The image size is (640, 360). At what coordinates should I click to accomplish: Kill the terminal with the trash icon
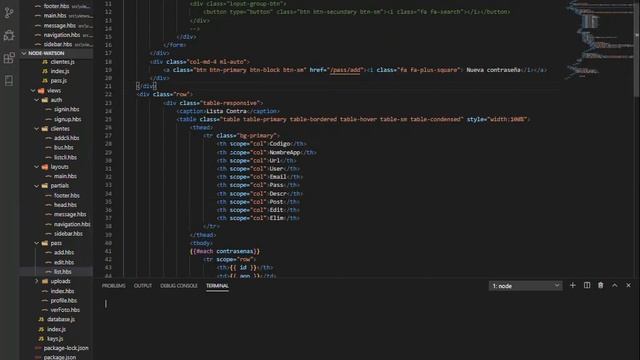600,285
